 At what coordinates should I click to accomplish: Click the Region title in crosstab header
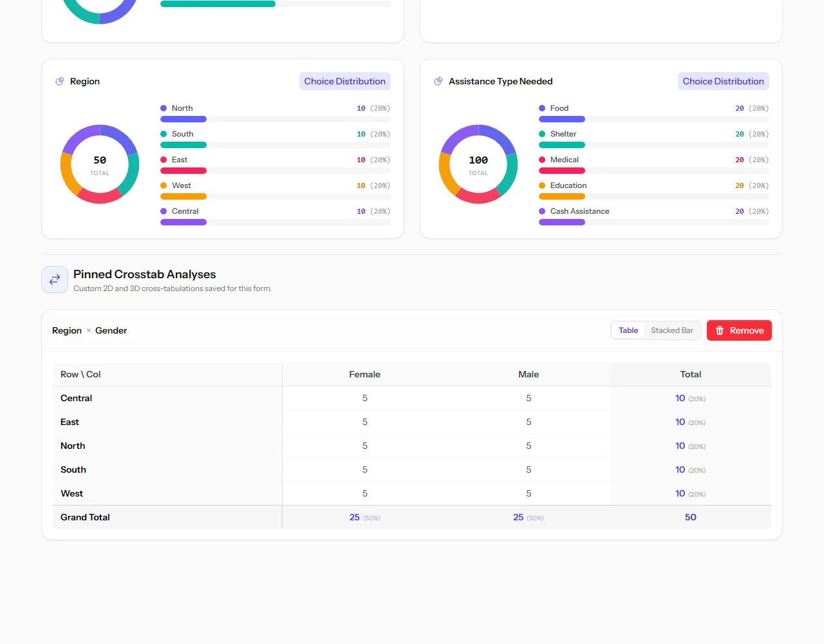pyautogui.click(x=67, y=330)
